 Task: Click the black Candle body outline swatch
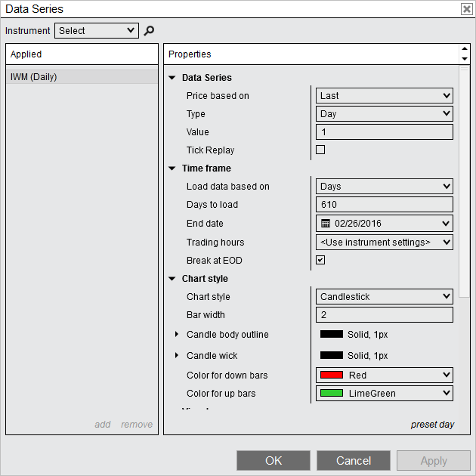pos(332,334)
